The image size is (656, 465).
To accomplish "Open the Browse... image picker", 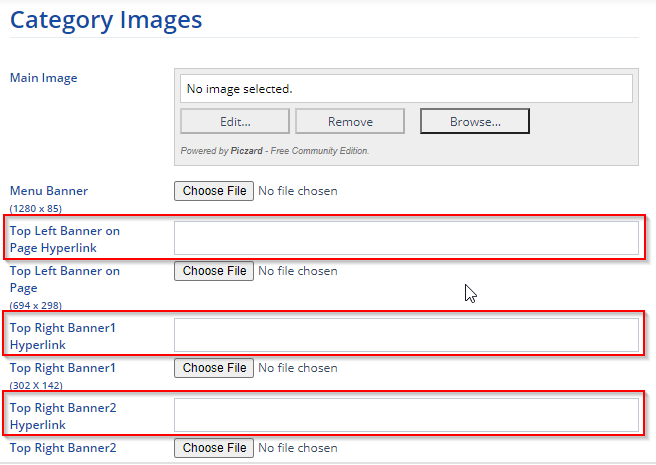I will pyautogui.click(x=474, y=122).
